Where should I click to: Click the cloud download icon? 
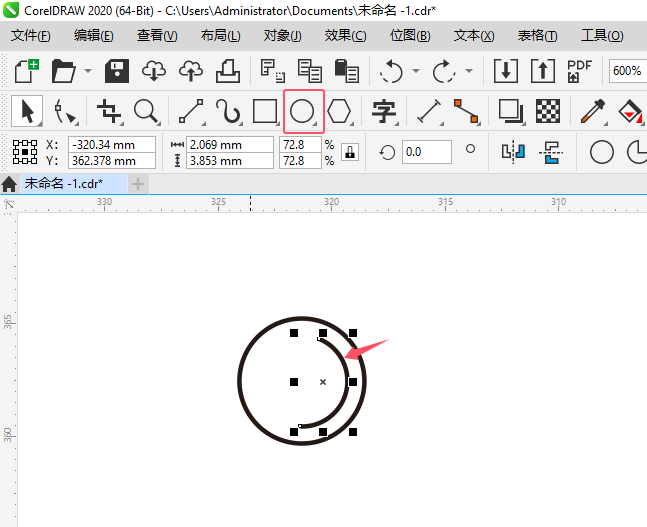pyautogui.click(x=154, y=71)
